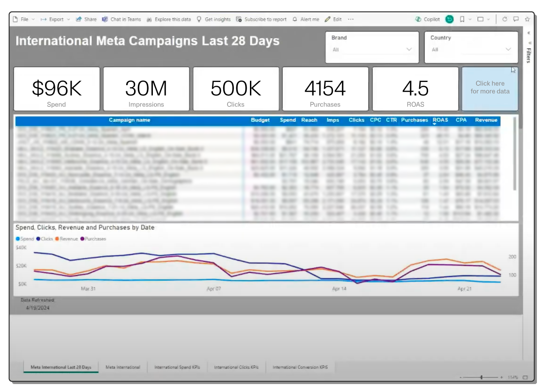The height and width of the screenshot is (392, 543).
Task: Expand the Brand slicer dropdown
Action: click(x=409, y=49)
